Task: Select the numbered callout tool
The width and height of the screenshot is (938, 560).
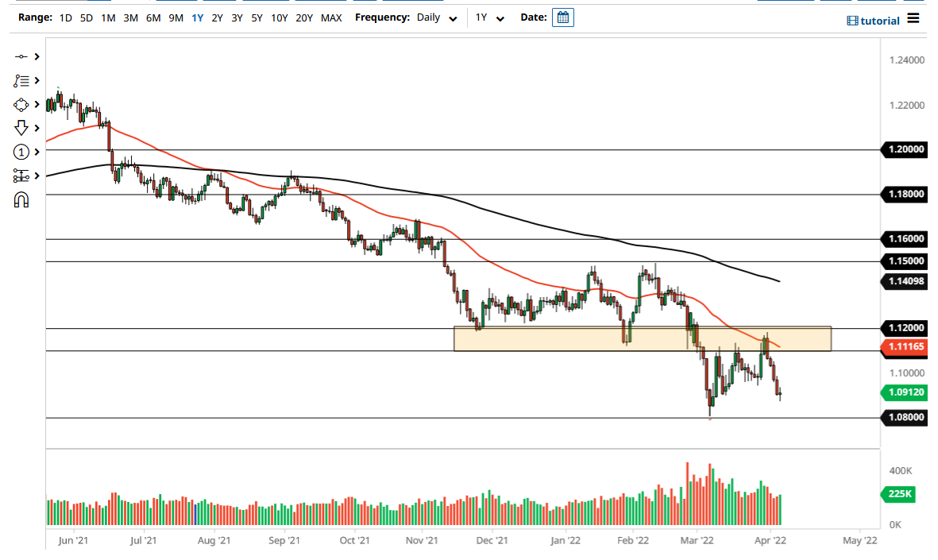Action: pyautogui.click(x=20, y=152)
